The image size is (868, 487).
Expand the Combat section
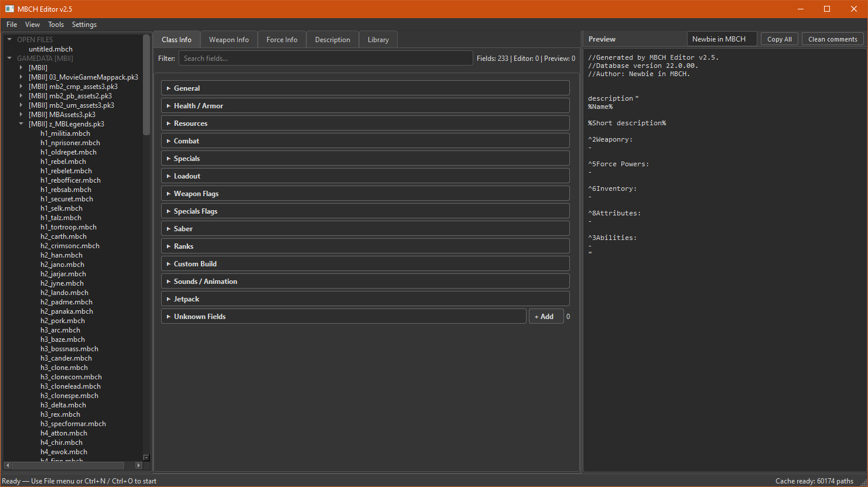click(x=365, y=140)
